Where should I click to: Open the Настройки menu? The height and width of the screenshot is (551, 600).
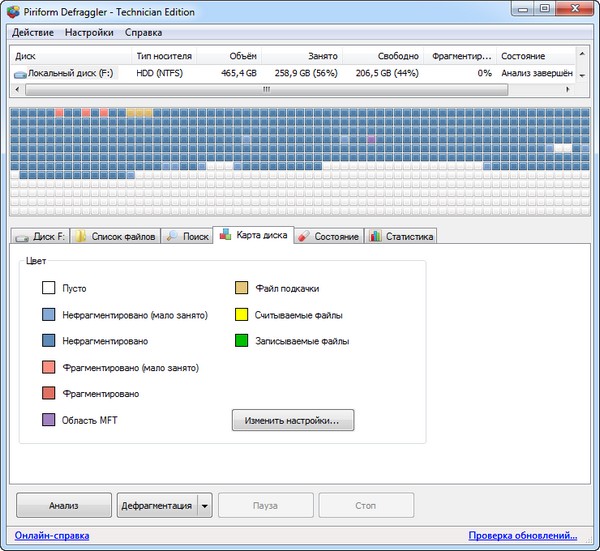(x=89, y=32)
